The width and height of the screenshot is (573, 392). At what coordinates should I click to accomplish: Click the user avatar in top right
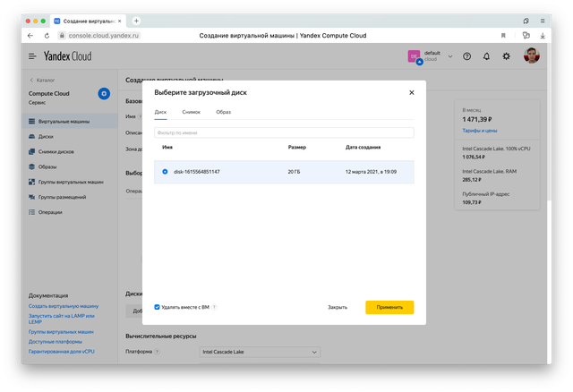tap(532, 55)
